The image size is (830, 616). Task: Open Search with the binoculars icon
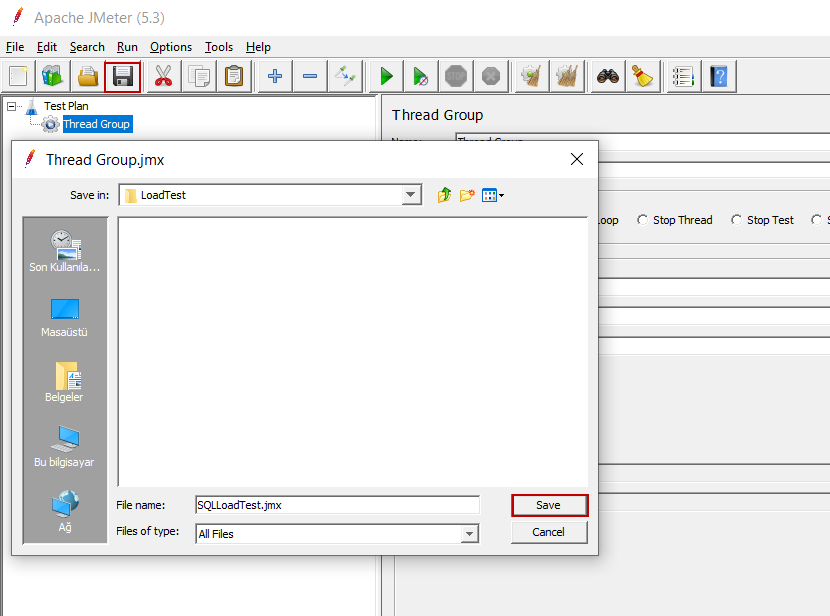point(608,76)
